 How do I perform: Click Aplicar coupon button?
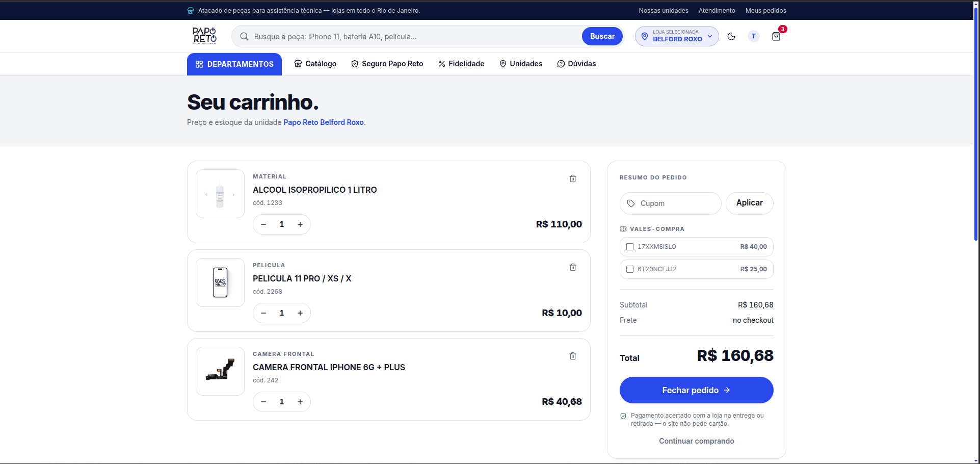pos(749,203)
